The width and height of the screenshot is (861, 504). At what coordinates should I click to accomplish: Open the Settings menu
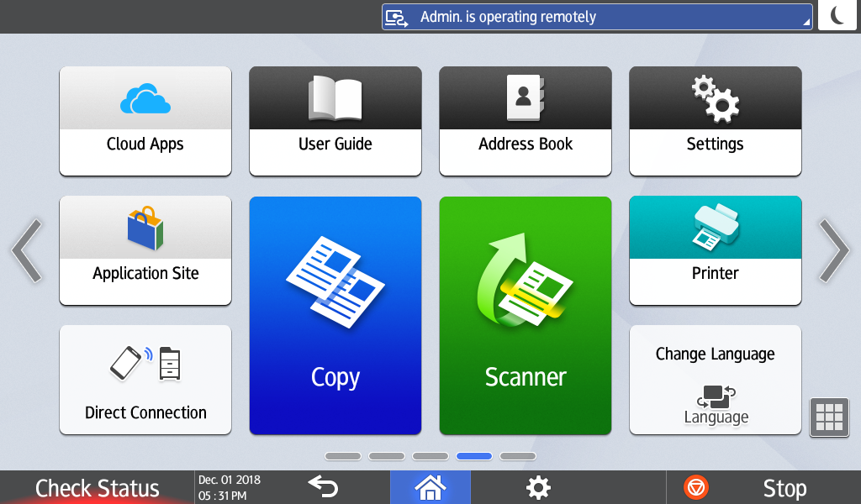click(x=715, y=121)
